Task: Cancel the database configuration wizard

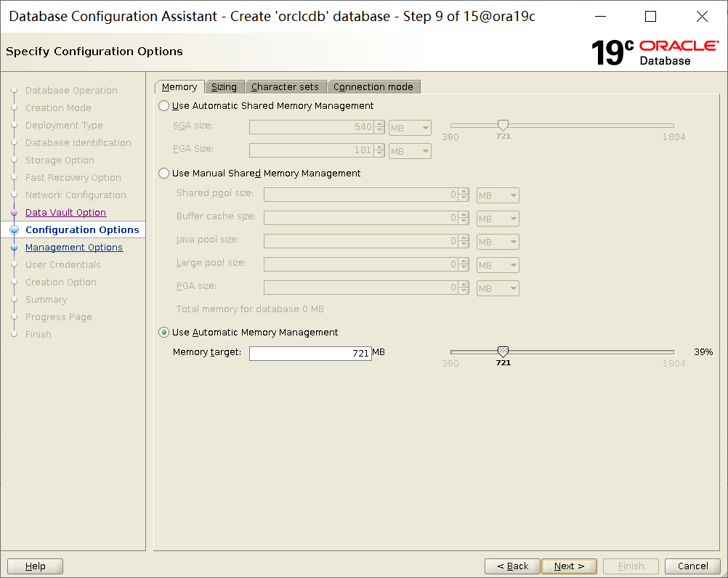Action: pos(692,566)
